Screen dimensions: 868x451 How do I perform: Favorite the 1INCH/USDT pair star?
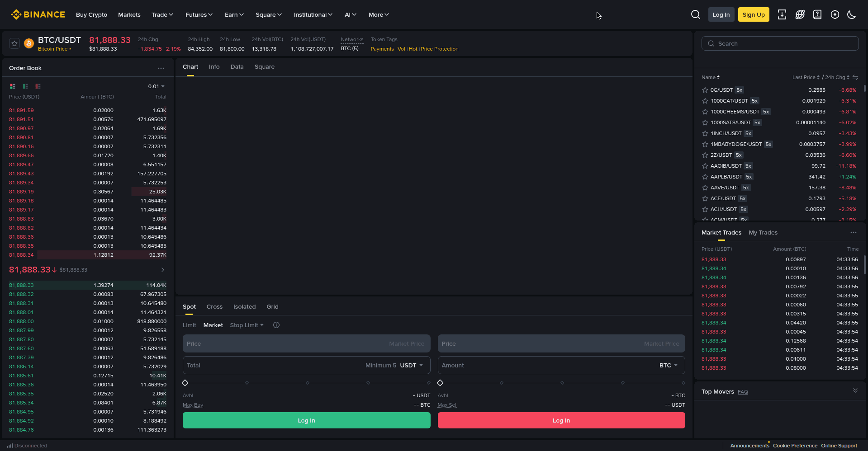705,133
